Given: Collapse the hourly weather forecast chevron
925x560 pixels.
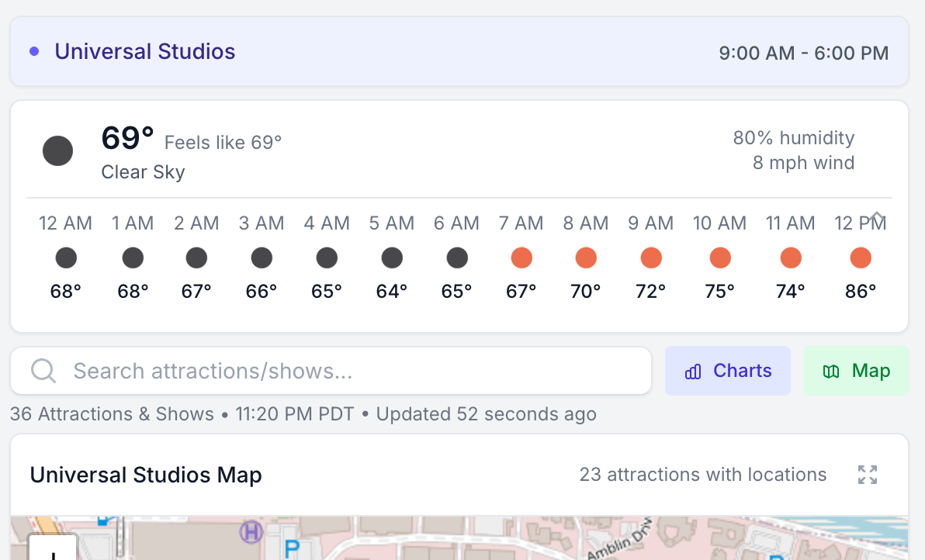Looking at the screenshot, I should (877, 217).
